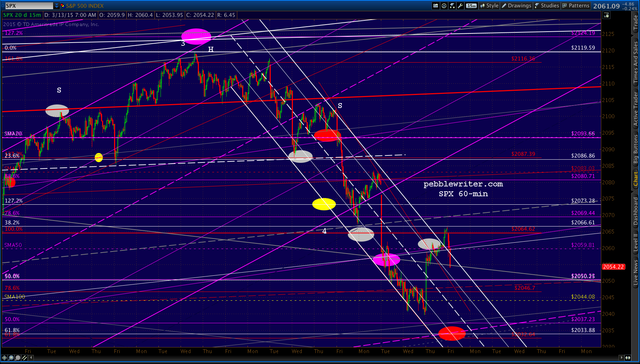Select the crosshair pan tool
This screenshot has width=640, height=364.
pyautogui.click(x=4, y=358)
